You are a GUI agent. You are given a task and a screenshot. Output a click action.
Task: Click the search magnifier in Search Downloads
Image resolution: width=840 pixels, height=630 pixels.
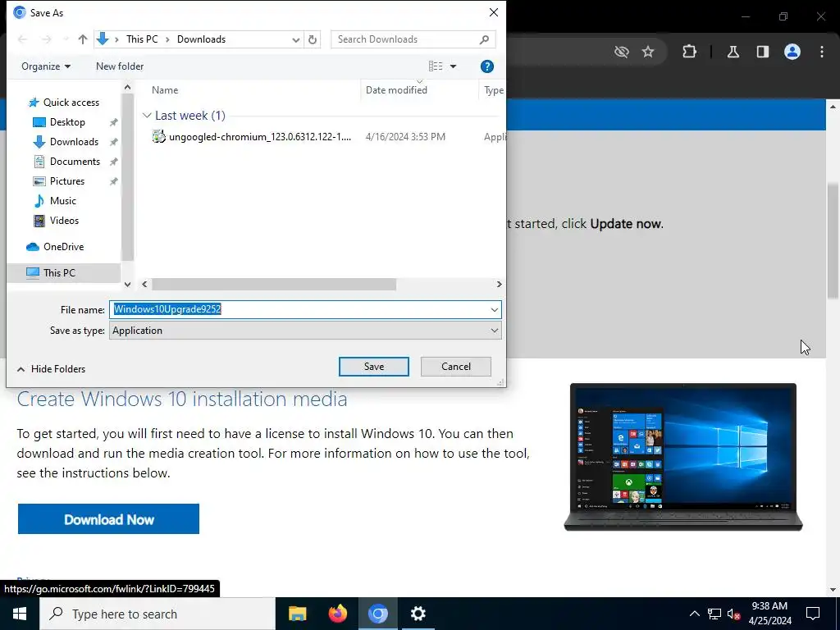tap(484, 39)
